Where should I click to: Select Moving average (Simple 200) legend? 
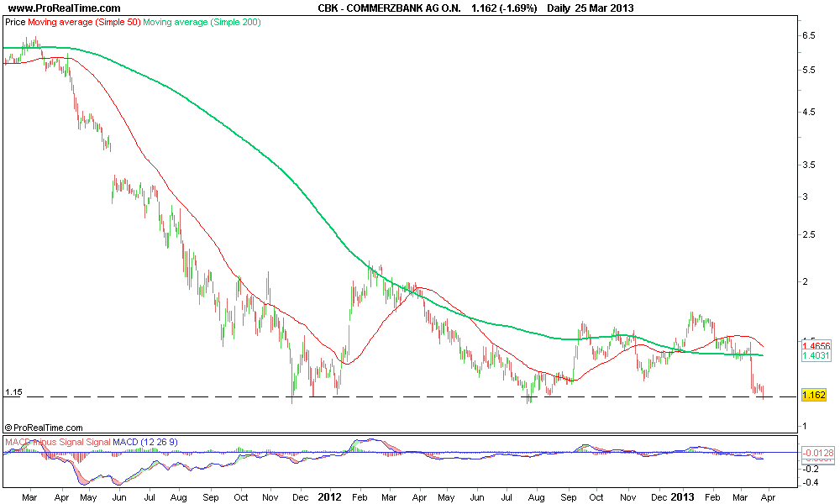[x=202, y=22]
